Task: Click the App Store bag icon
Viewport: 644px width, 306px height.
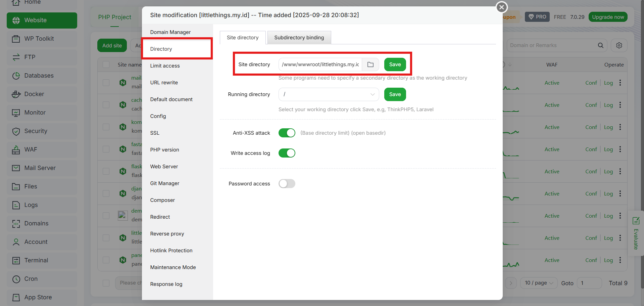Action: pyautogui.click(x=16, y=298)
